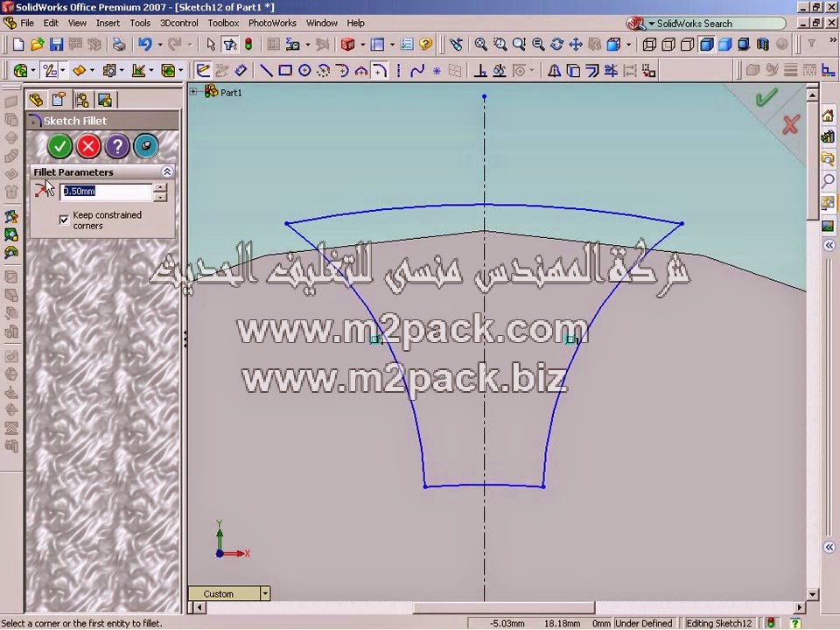Select the Smart Dimension tool
This screenshot has width=840, height=630.
click(x=241, y=71)
